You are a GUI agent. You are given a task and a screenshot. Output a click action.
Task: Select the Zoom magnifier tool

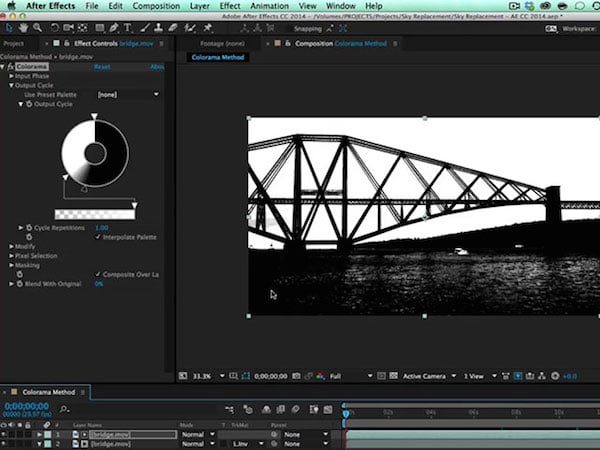coord(37,28)
